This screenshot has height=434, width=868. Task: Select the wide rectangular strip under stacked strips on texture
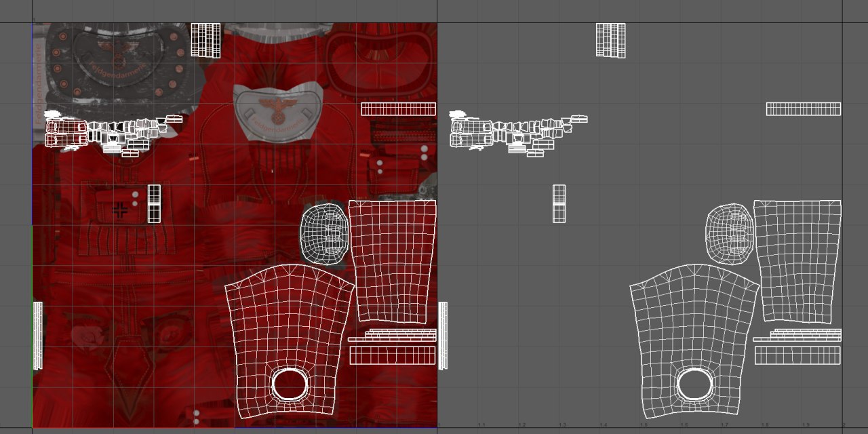(x=393, y=355)
